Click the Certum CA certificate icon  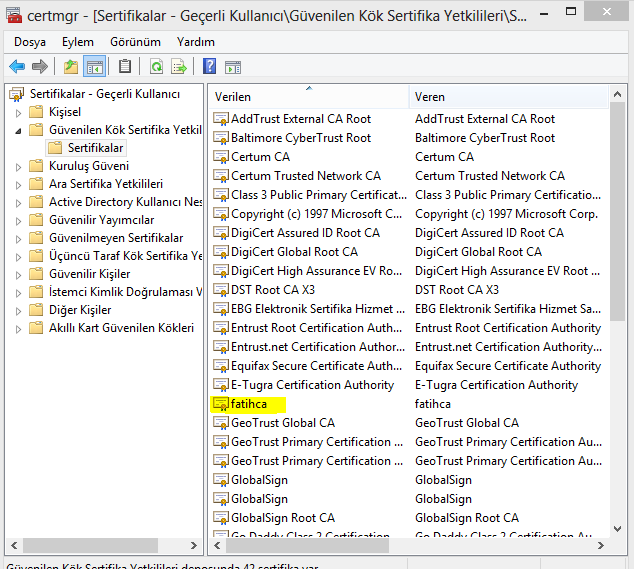(x=221, y=157)
